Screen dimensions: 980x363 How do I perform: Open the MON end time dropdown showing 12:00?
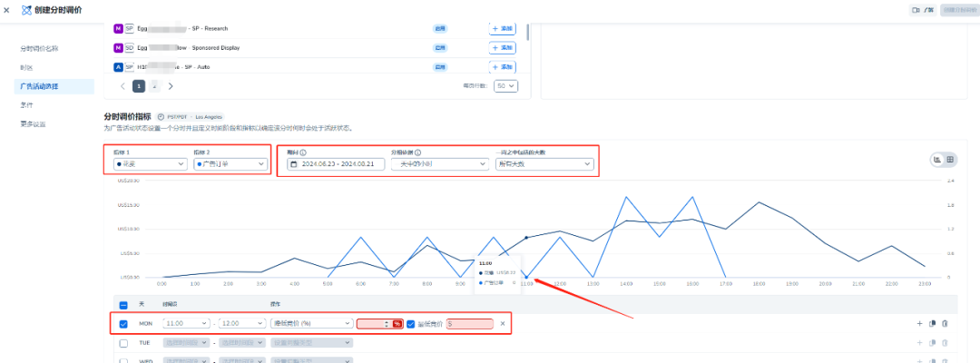click(241, 324)
